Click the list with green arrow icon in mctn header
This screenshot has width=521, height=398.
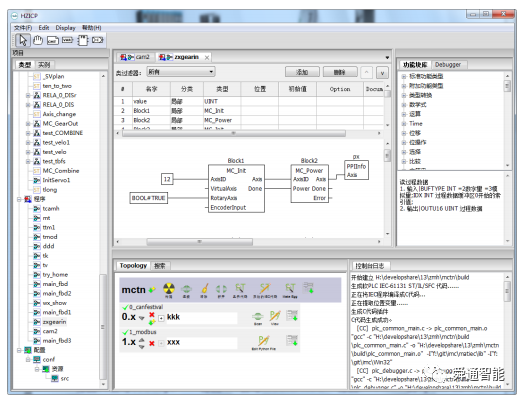(x=309, y=288)
